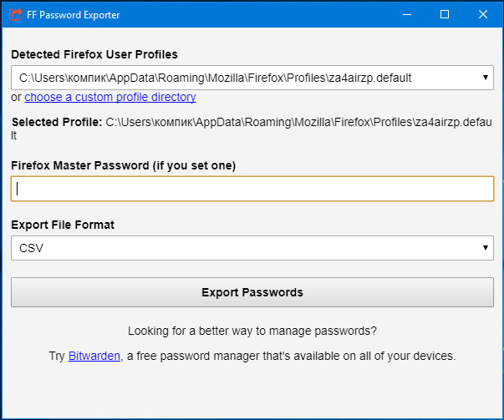The width and height of the screenshot is (504, 420).
Task: Click the 'free password manager' description text
Action: click(291, 356)
